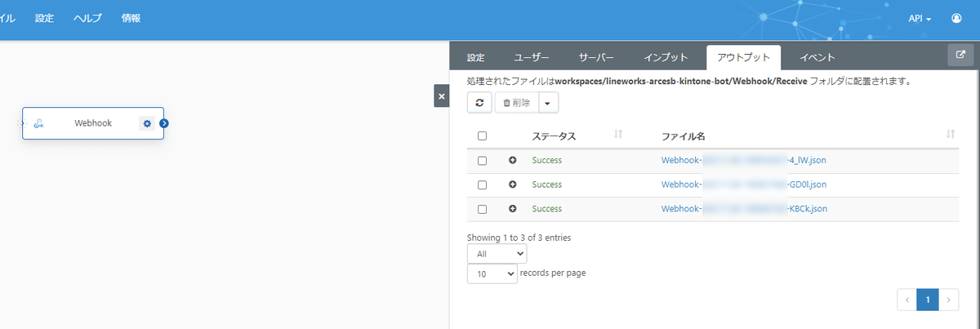Switch to the インプット tab
Viewport: 980px width, 329px height.
[666, 57]
